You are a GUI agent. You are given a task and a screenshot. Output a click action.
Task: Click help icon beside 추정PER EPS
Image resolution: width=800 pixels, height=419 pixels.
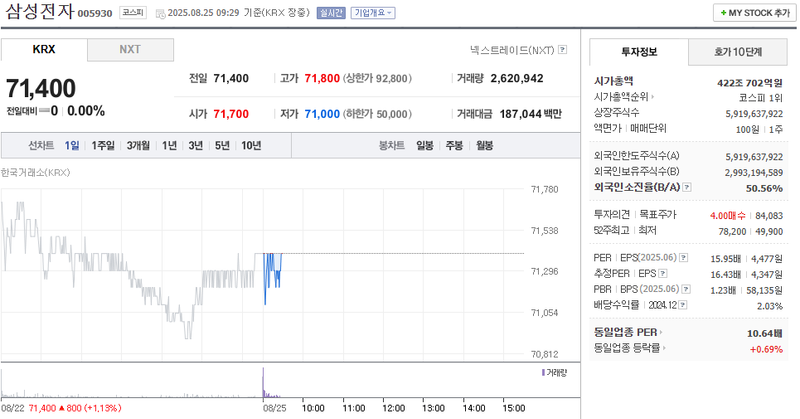663,274
